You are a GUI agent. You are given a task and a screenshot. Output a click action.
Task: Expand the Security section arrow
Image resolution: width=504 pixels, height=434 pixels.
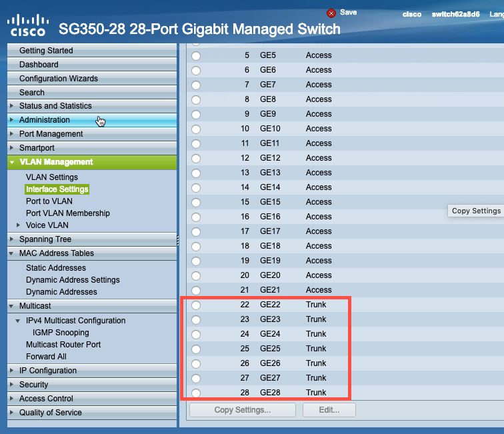11,384
